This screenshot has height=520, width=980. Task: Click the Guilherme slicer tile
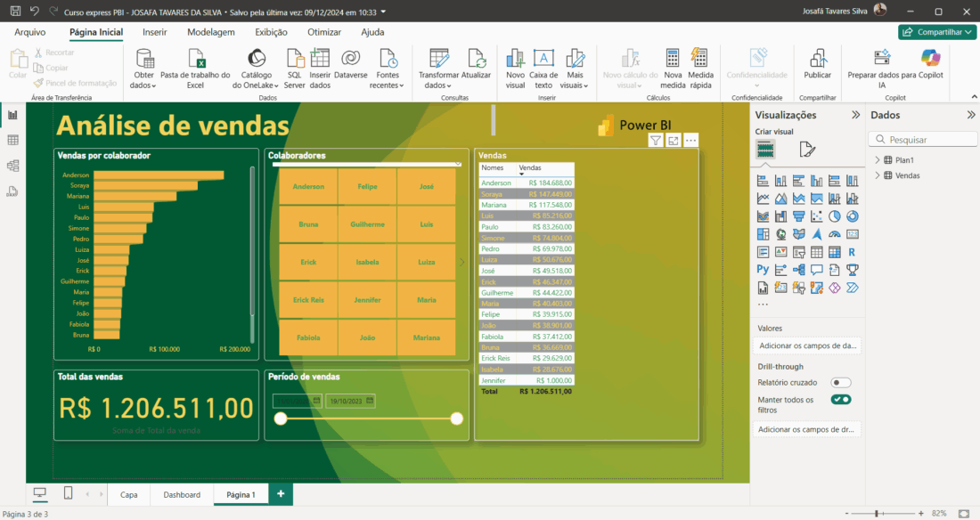point(367,223)
